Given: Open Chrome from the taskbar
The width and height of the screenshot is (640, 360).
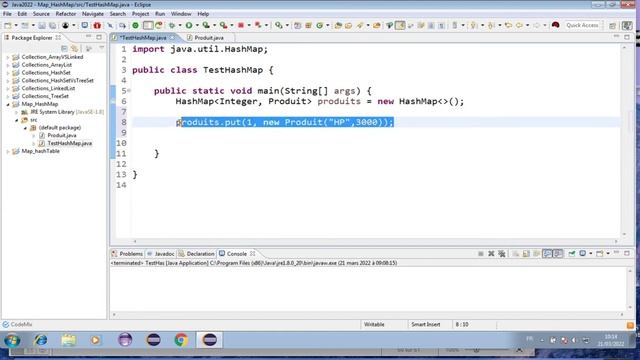Looking at the screenshot, I should 181,340.
